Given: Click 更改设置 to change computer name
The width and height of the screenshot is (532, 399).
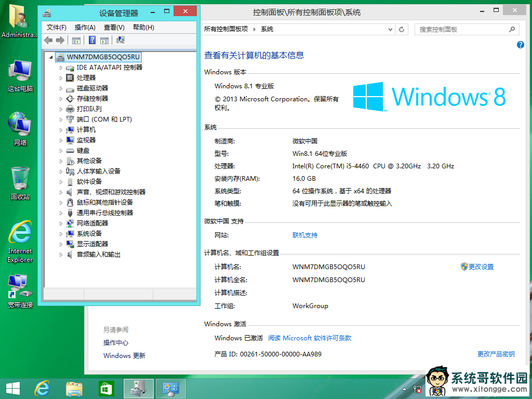Looking at the screenshot, I should pos(481,267).
